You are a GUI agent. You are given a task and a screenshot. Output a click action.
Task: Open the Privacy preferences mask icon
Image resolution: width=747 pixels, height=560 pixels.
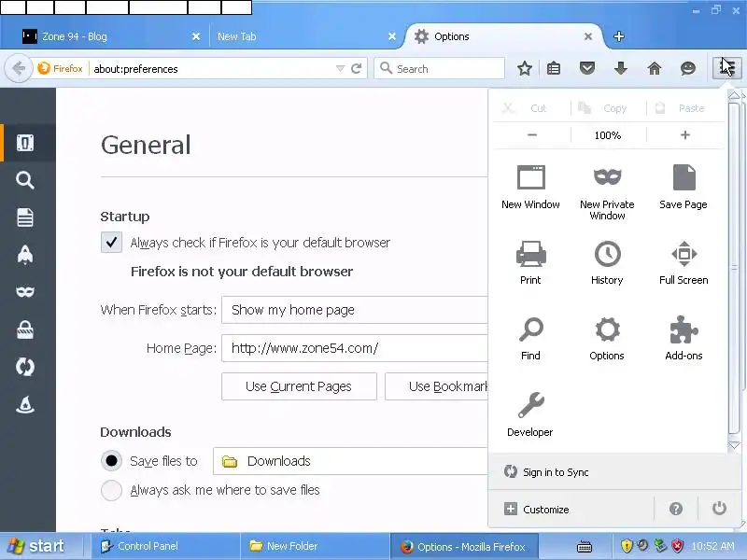point(25,292)
